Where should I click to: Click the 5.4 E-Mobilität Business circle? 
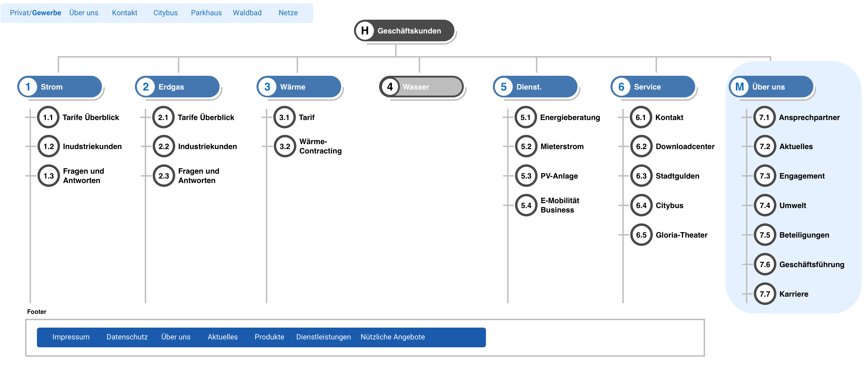[x=526, y=205]
